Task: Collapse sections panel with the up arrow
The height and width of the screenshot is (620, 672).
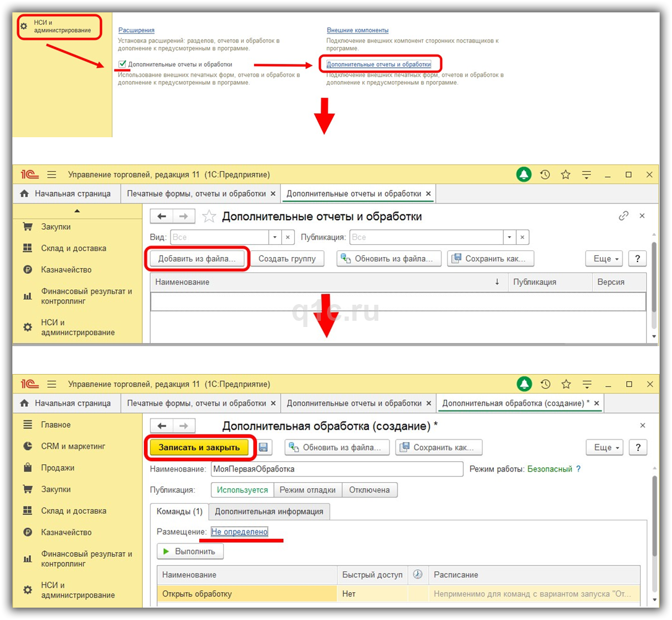Action: (x=77, y=211)
